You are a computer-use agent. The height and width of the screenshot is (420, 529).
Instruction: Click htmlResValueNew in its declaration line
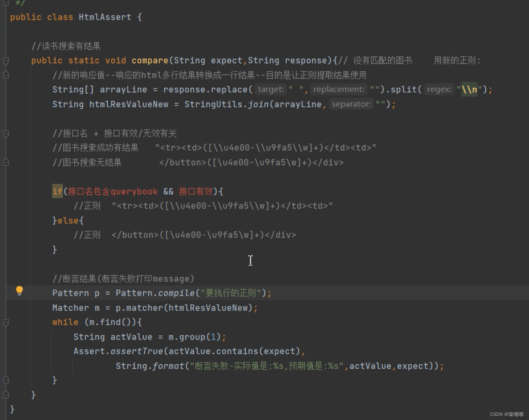coord(129,104)
